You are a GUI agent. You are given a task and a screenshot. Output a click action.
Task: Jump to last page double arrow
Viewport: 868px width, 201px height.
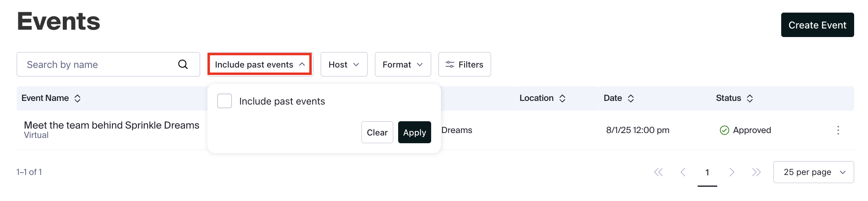756,172
